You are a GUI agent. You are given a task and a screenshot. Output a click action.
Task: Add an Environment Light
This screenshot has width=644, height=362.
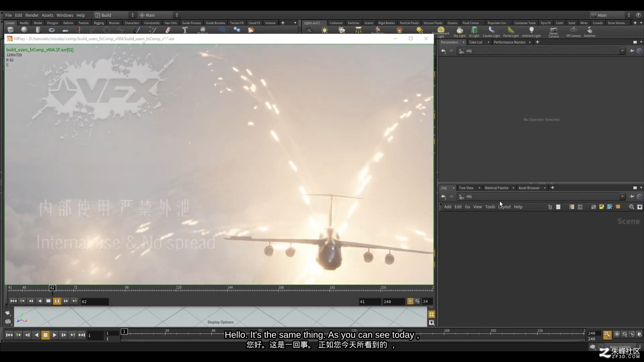coord(441,32)
